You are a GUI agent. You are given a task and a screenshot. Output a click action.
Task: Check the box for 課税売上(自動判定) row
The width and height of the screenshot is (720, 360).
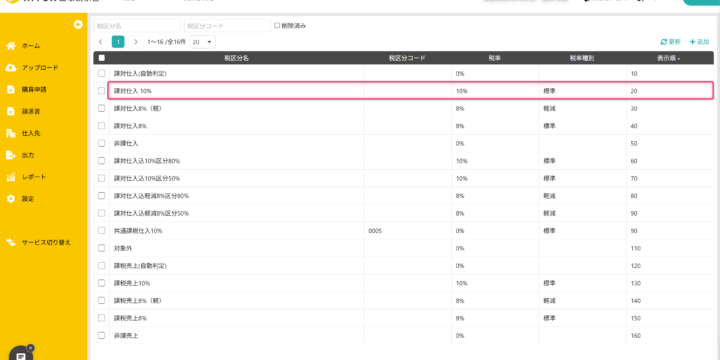pyautogui.click(x=101, y=265)
